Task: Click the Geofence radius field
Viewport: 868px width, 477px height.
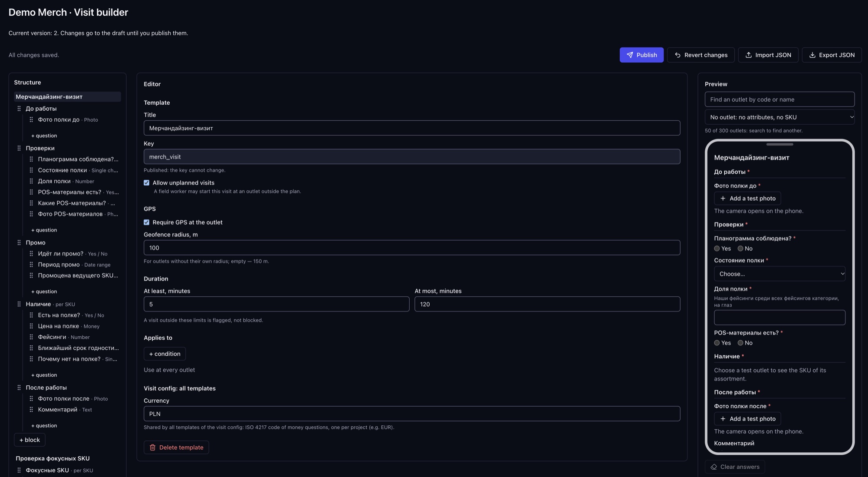Action: [x=412, y=248]
